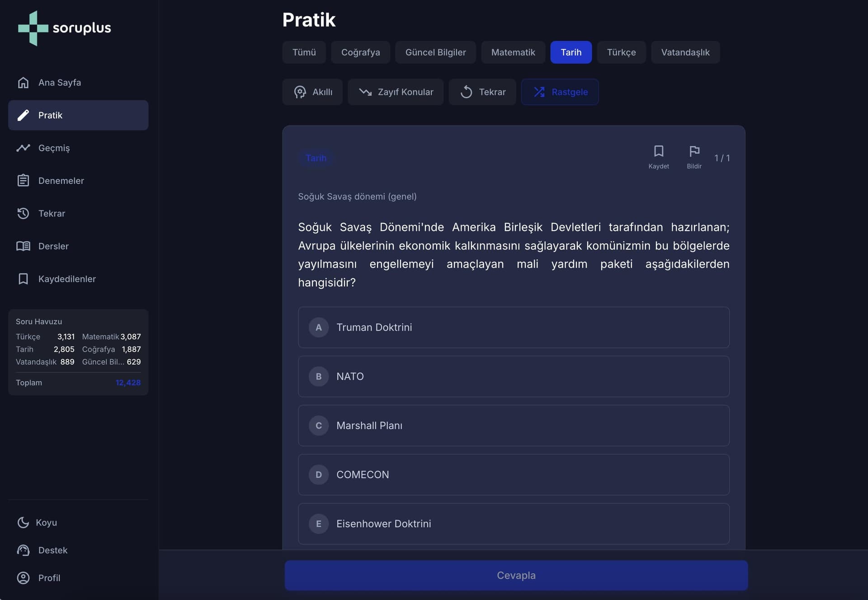868x600 pixels.
Task: Enable Akıllı practice mode
Action: tap(312, 92)
